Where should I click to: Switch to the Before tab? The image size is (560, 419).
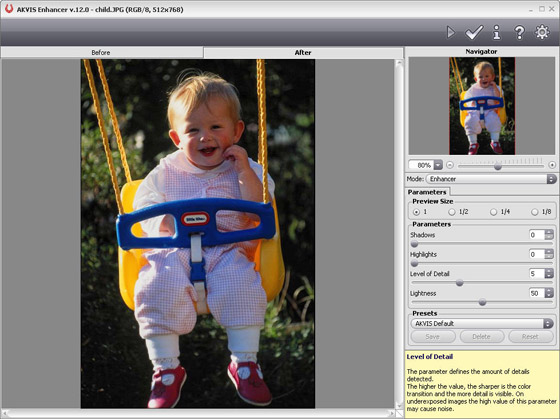click(101, 53)
